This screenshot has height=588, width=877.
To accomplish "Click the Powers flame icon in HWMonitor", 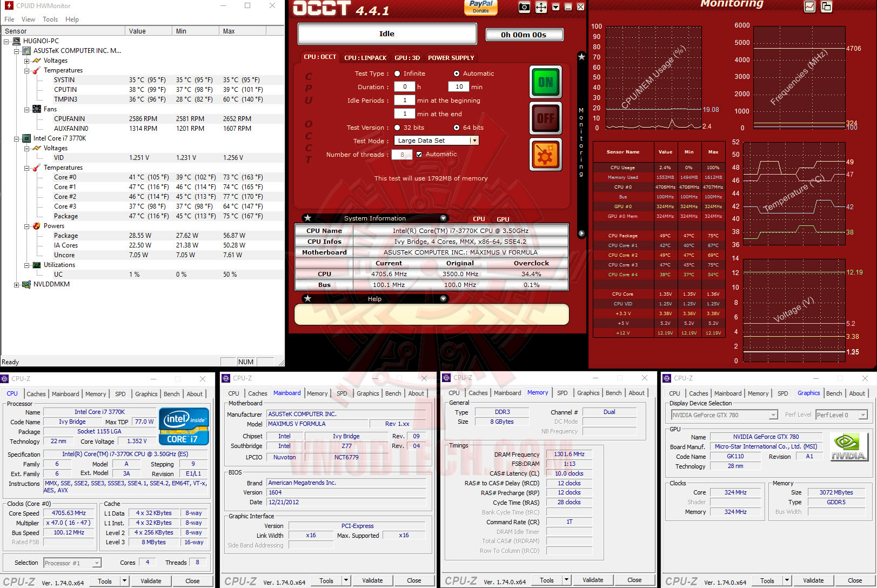I will (x=37, y=226).
